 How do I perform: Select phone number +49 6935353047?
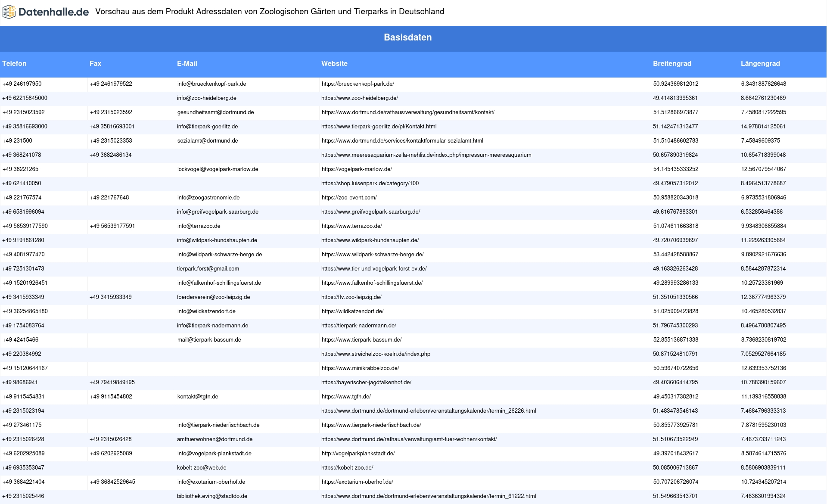(23, 468)
